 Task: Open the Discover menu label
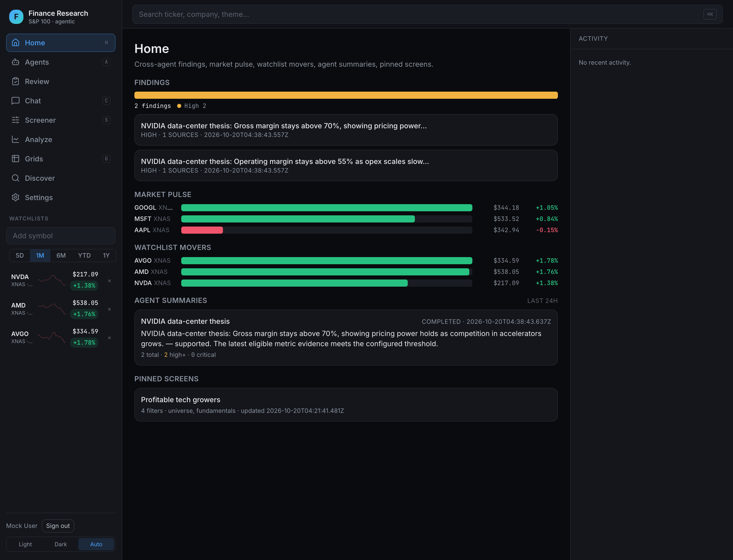click(40, 178)
